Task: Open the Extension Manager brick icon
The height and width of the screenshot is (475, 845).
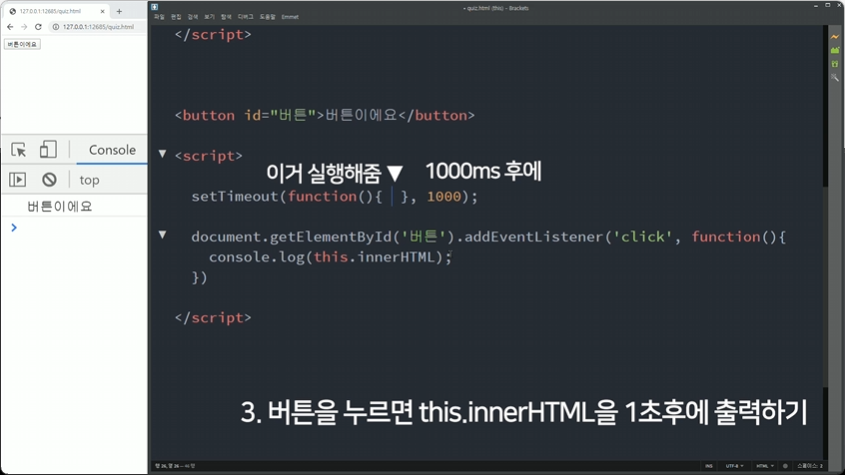Action: (835, 50)
